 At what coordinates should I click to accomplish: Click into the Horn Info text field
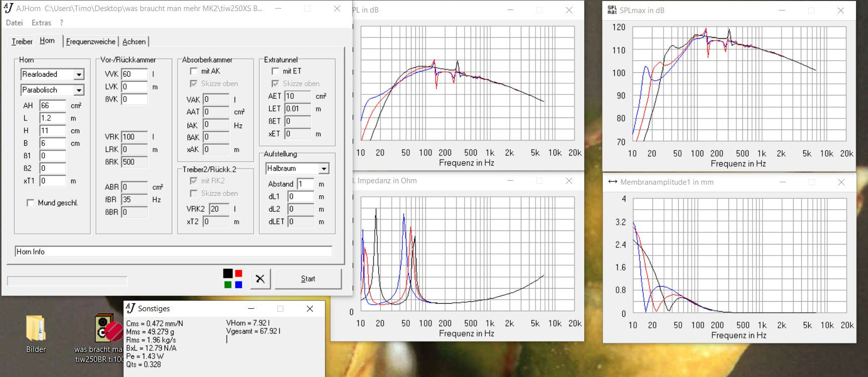click(173, 252)
